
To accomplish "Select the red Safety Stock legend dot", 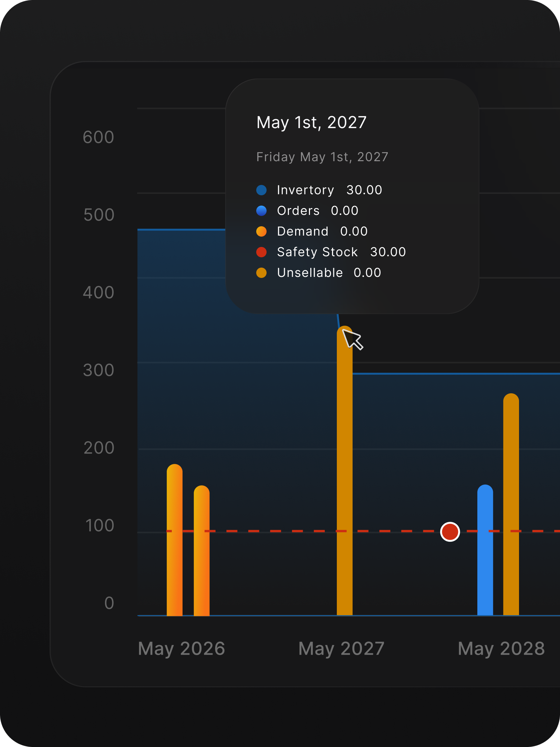I will tap(261, 252).
